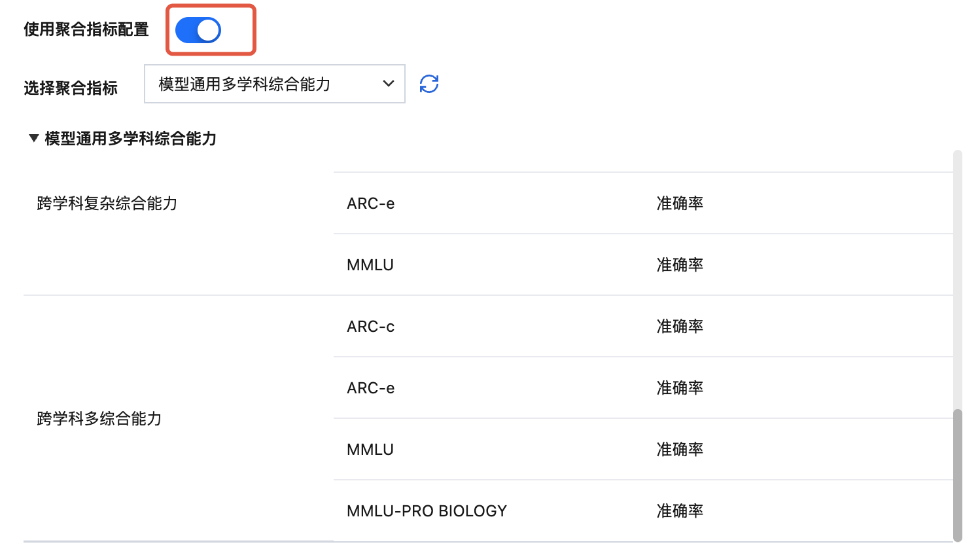This screenshot has height=555, width=980.
Task: Click the 使用聚合指标配置 label
Action: tap(86, 29)
